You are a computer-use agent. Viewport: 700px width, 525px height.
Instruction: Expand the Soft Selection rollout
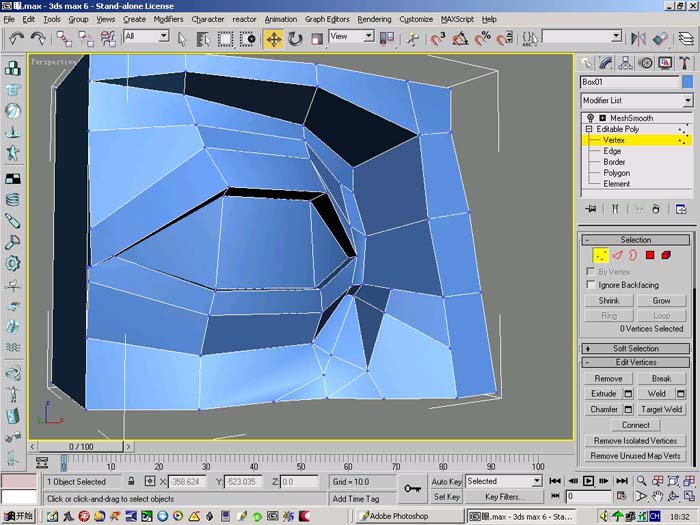coord(635,348)
